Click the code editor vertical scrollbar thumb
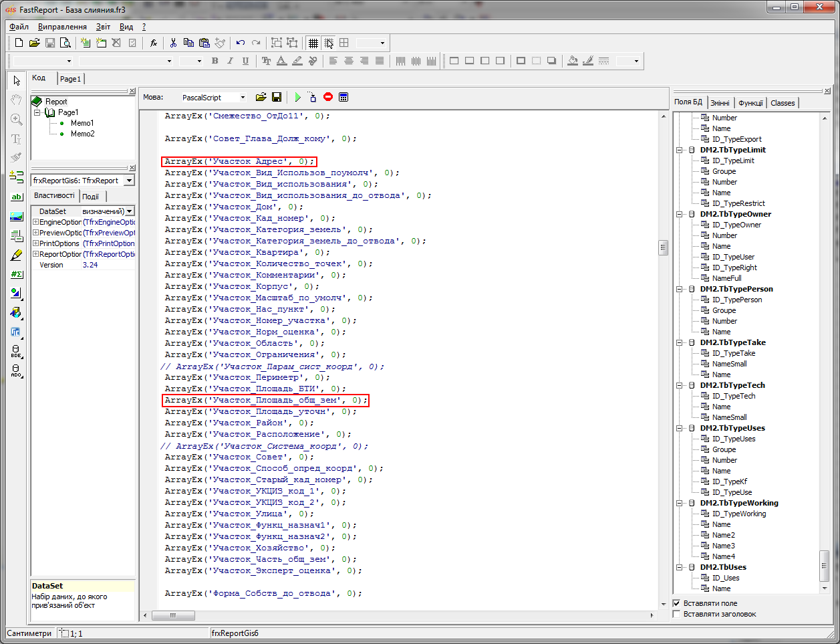The height and width of the screenshot is (644, 840). coord(664,247)
